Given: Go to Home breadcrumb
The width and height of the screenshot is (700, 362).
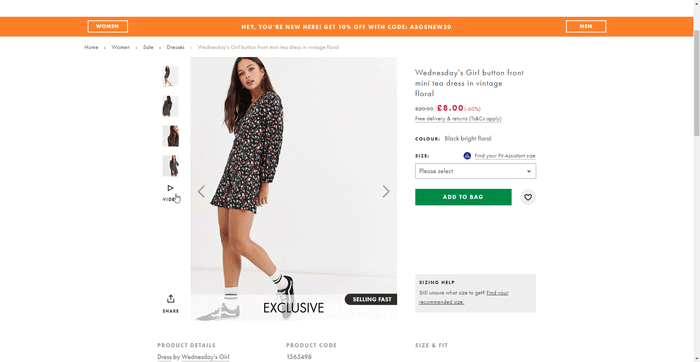Looking at the screenshot, I should 91,47.
